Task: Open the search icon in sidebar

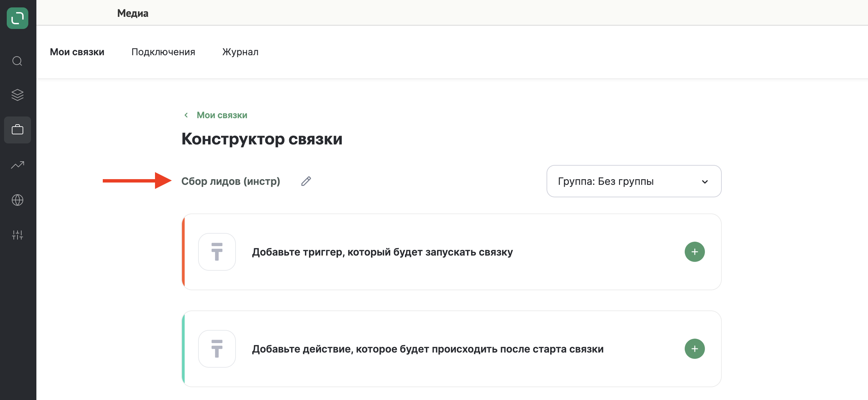Action: coord(18,61)
